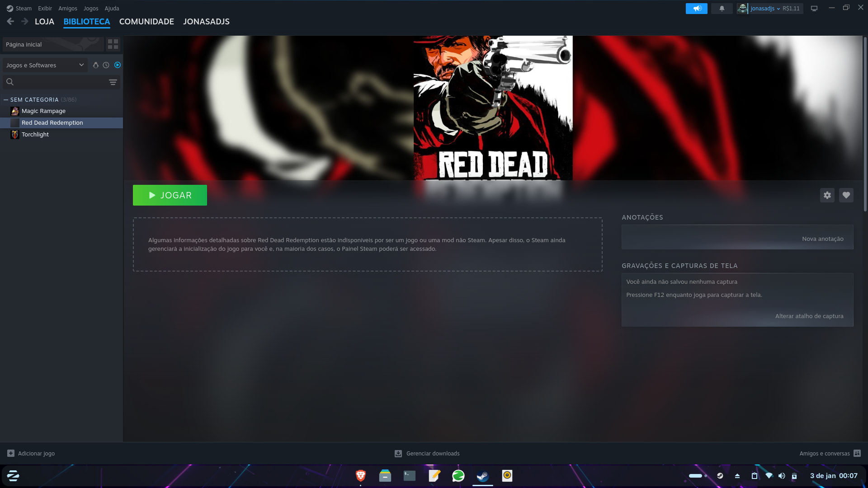Open game settings gear icon
The image size is (868, 488).
tap(827, 195)
